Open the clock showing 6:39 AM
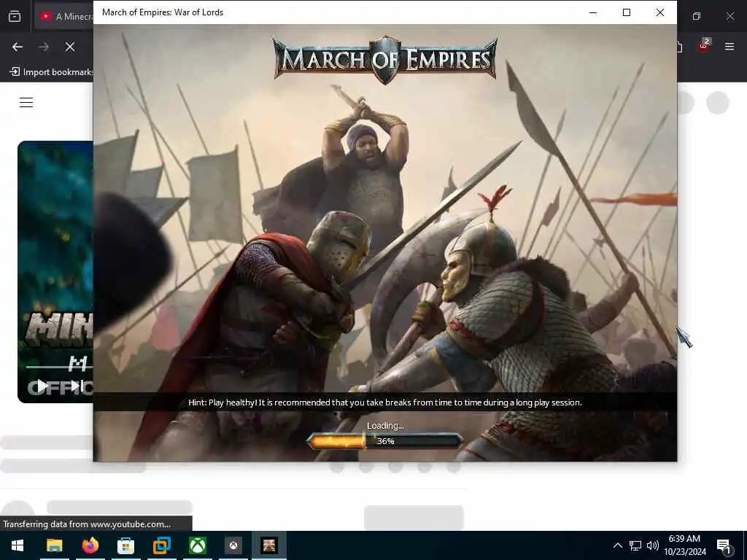747x560 pixels. 684,545
